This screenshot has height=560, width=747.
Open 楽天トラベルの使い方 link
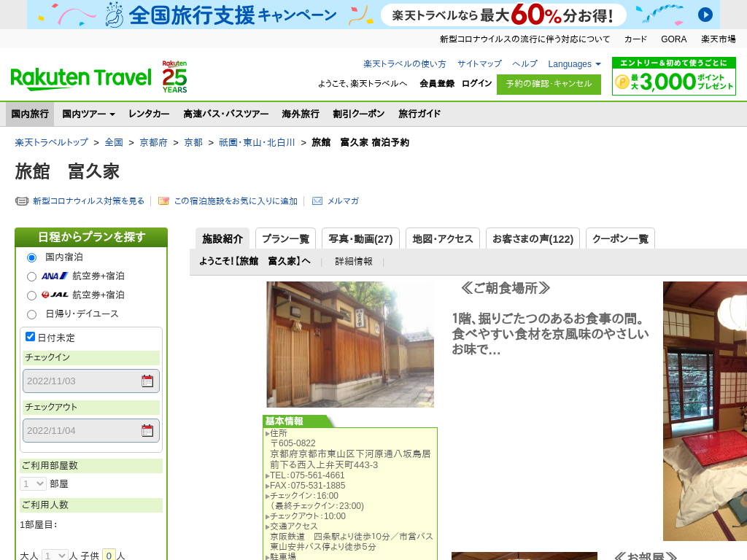[404, 64]
